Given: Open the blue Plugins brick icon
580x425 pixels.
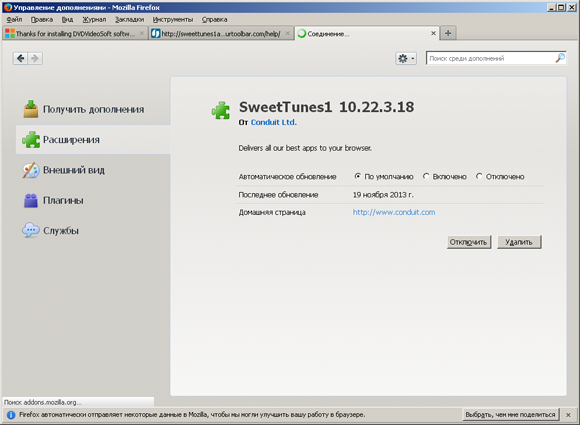Looking at the screenshot, I should pos(31,200).
